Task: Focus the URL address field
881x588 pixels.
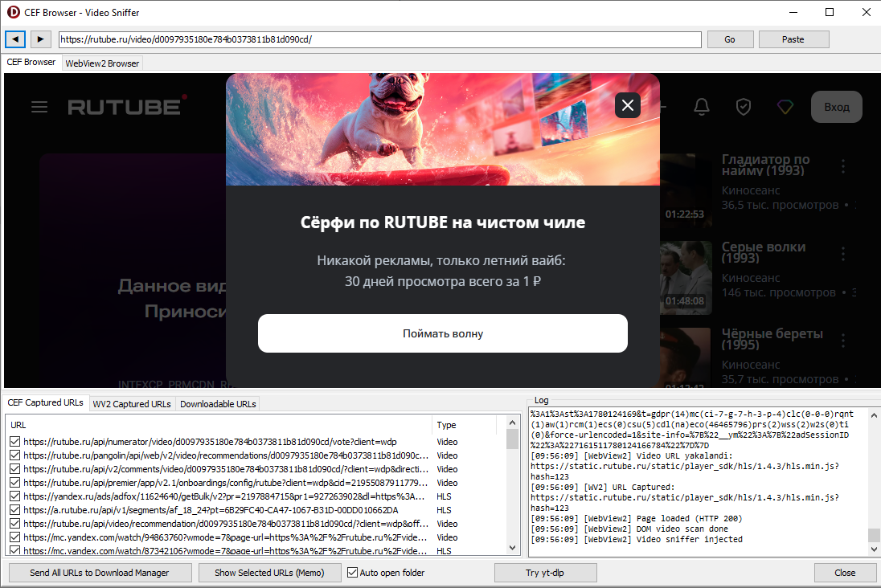Action: tap(380, 39)
